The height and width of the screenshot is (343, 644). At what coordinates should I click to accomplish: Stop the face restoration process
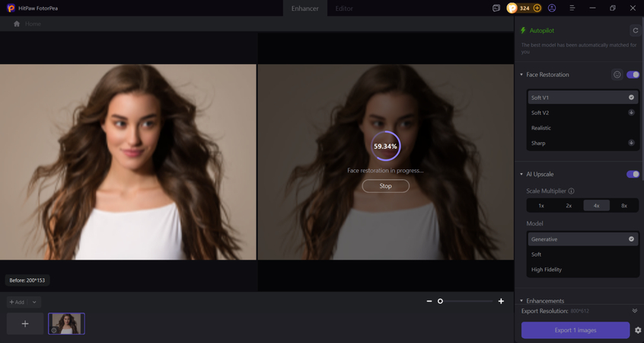385,186
